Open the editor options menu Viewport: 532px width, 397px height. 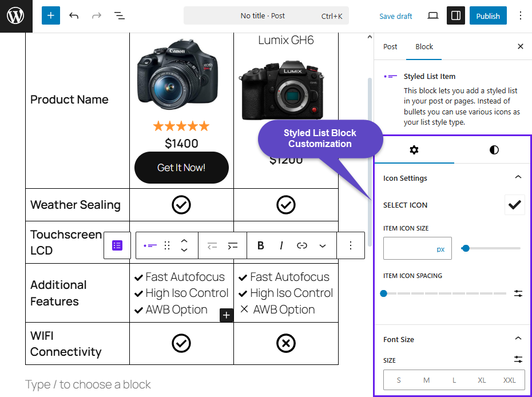[x=521, y=15]
